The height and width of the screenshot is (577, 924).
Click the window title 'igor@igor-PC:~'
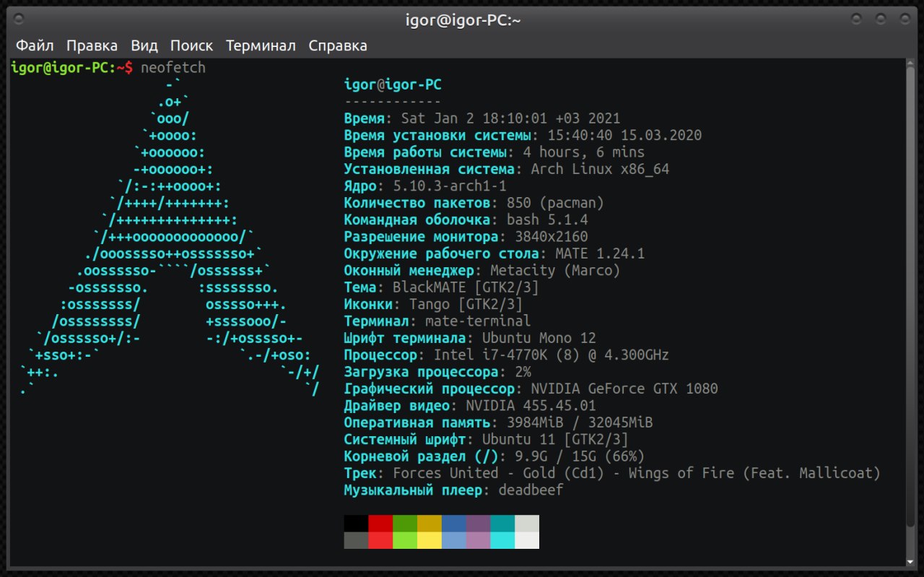tap(463, 19)
